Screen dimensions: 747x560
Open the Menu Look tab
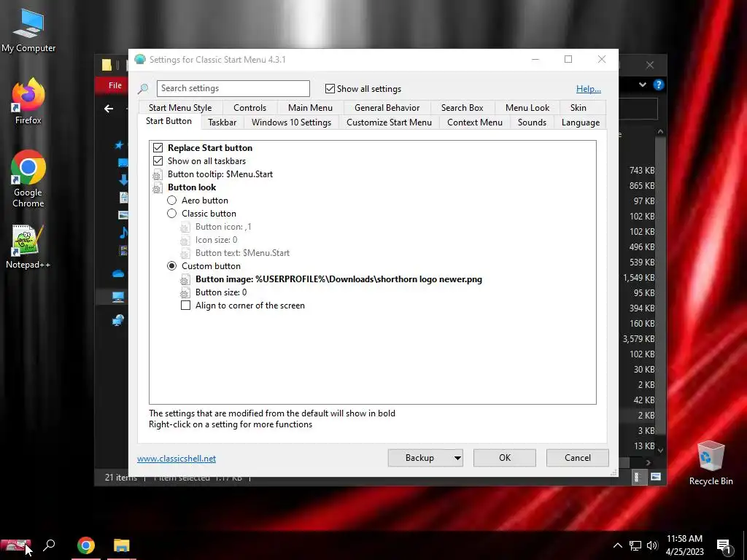coord(527,108)
